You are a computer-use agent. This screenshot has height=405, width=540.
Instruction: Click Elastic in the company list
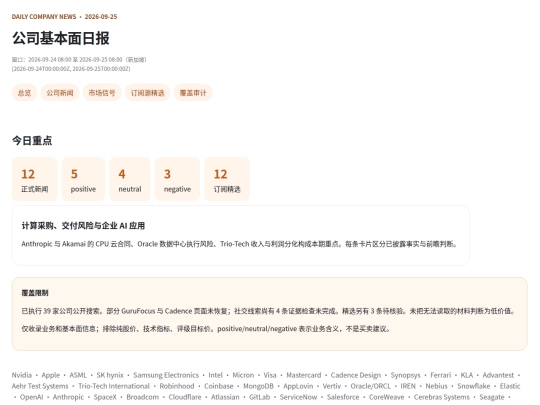(510, 386)
